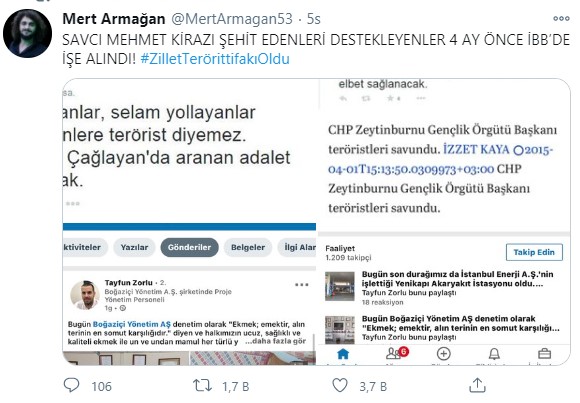Open the notifications bell icon
Image resolution: width=580 pixels, height=403 pixels.
(494, 354)
